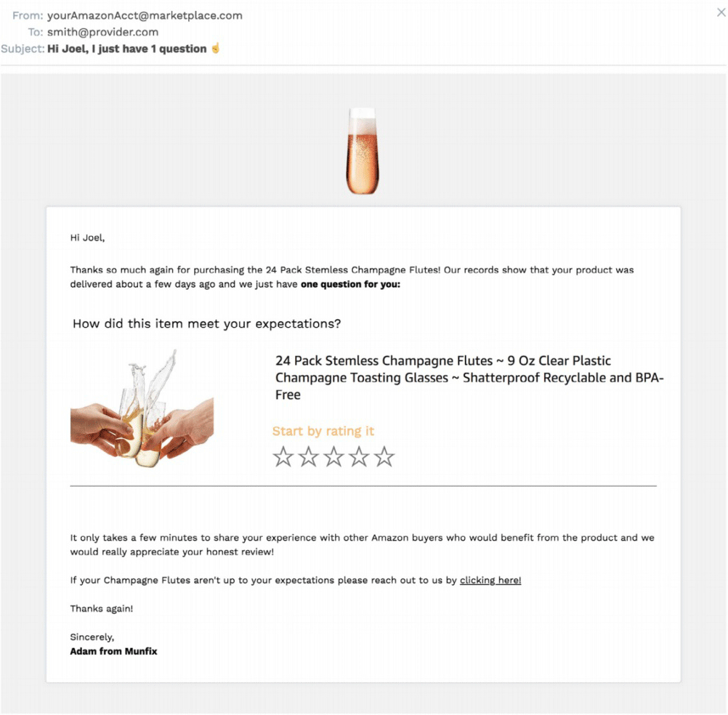Viewport: 728px width, 715px height.
Task: Click the "How did this item meet your expectations?" heading
Action: [x=206, y=323]
